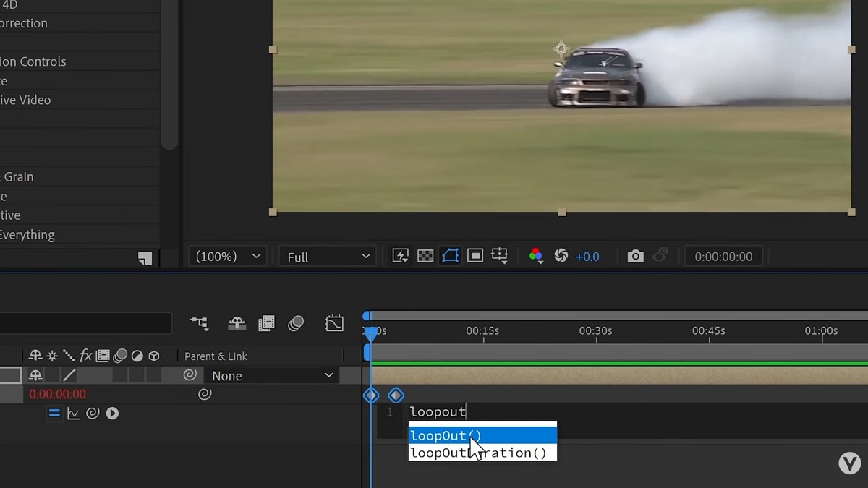Click the property pick whip spiral
This screenshot has width=868, height=488.
205,394
